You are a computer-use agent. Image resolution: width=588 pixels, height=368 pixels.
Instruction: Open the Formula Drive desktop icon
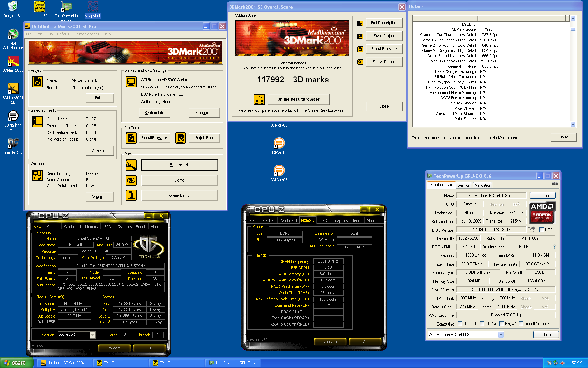coord(13,146)
